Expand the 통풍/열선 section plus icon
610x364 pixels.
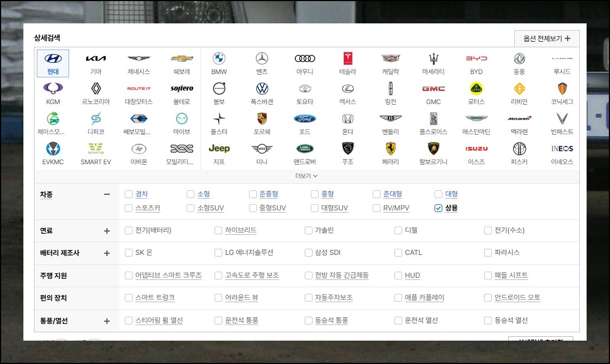[106, 321]
